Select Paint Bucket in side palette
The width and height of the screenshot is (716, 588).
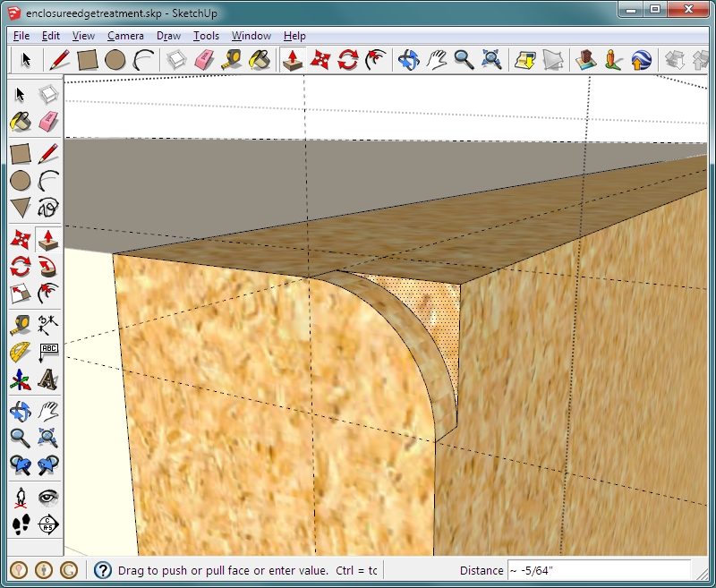[x=20, y=122]
